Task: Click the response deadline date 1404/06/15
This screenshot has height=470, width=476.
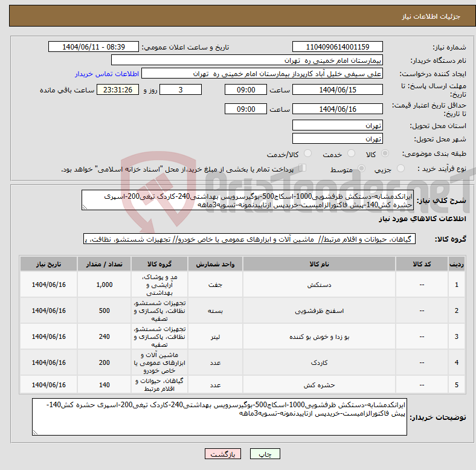Action: pyautogui.click(x=338, y=89)
